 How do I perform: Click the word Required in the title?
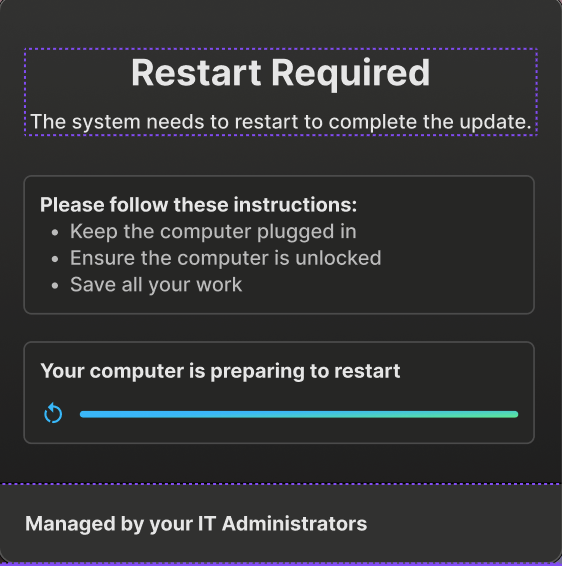click(350, 74)
